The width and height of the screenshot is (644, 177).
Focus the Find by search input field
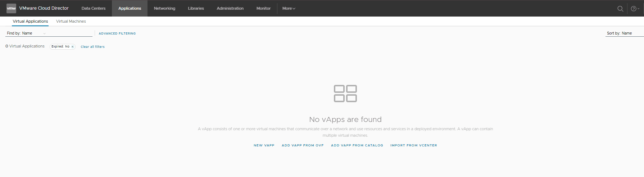tap(70, 33)
